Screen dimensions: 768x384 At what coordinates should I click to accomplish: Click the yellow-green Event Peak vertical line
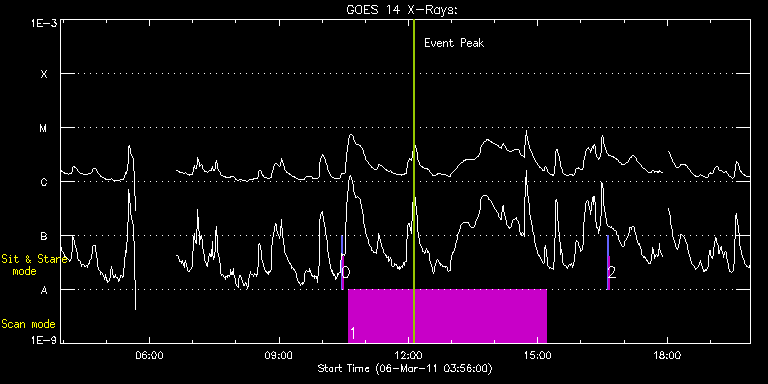(x=414, y=181)
